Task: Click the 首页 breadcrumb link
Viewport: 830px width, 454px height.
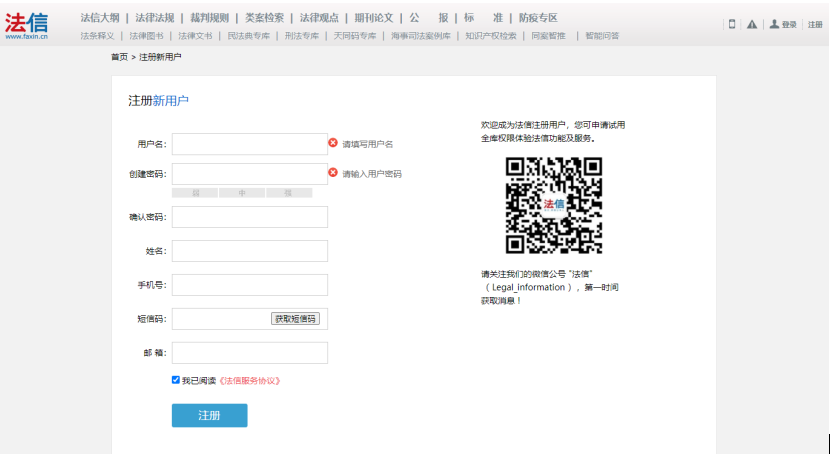Action: tap(119, 57)
